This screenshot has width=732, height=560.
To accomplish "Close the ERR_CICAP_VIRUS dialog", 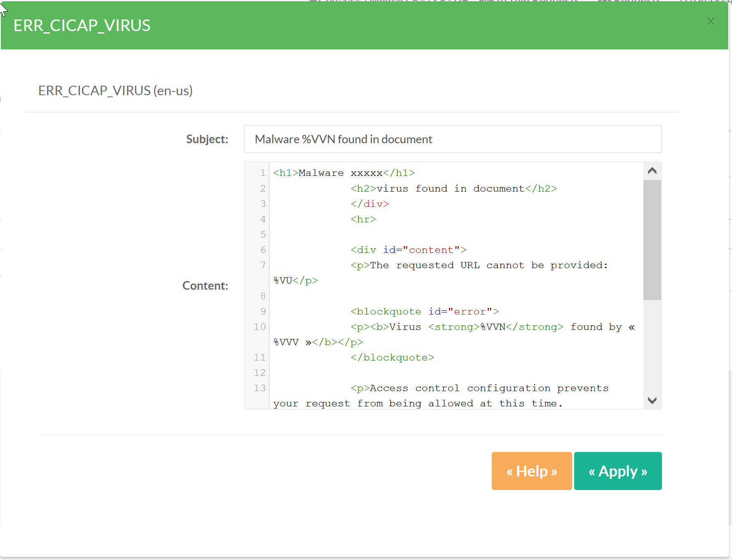I will [x=710, y=22].
